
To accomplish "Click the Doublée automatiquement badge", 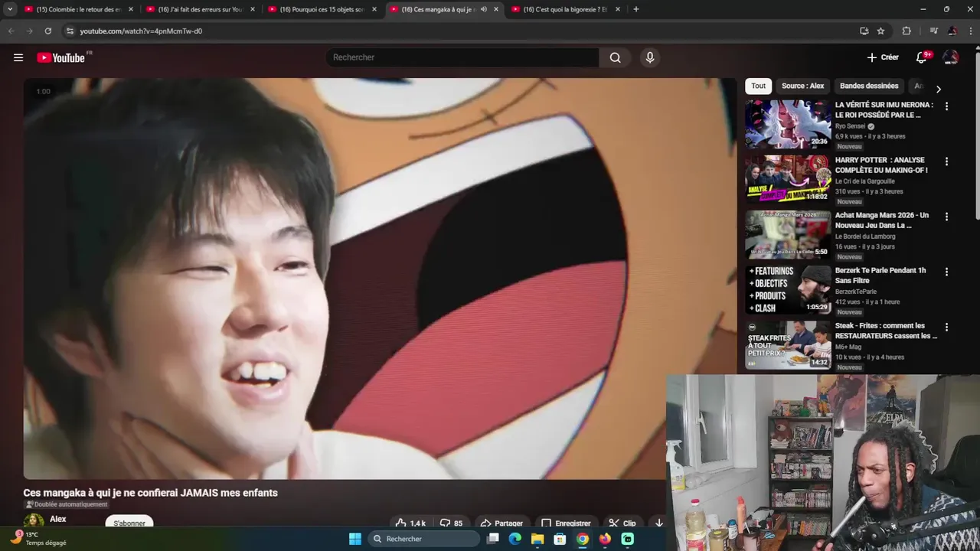I will (67, 504).
